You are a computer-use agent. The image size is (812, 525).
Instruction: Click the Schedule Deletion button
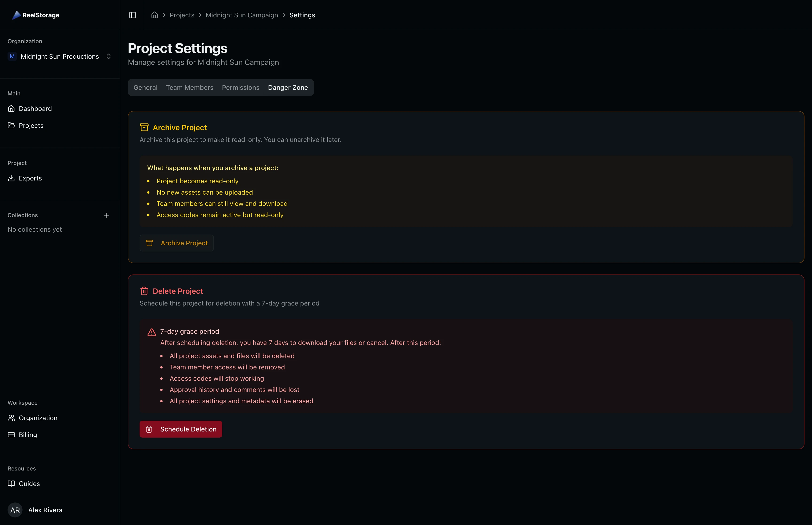pyautogui.click(x=181, y=429)
